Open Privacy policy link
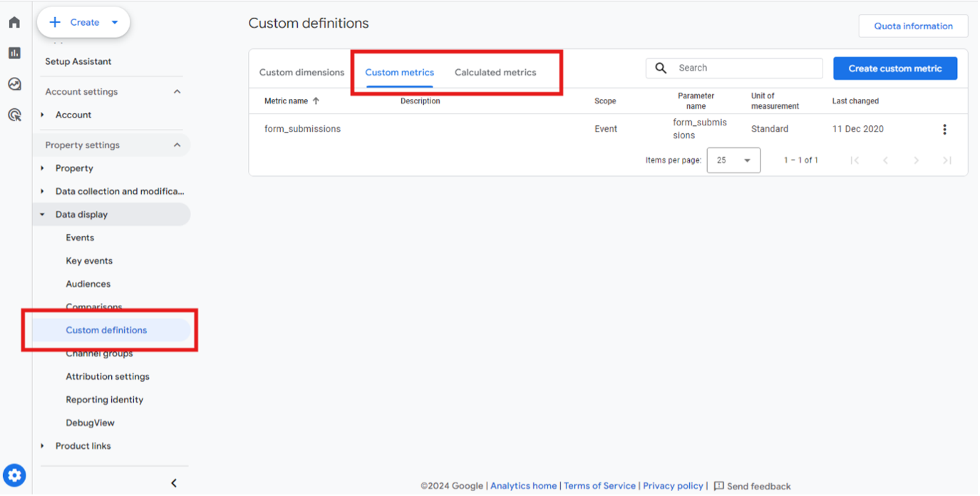The width and height of the screenshot is (980, 496). click(673, 486)
